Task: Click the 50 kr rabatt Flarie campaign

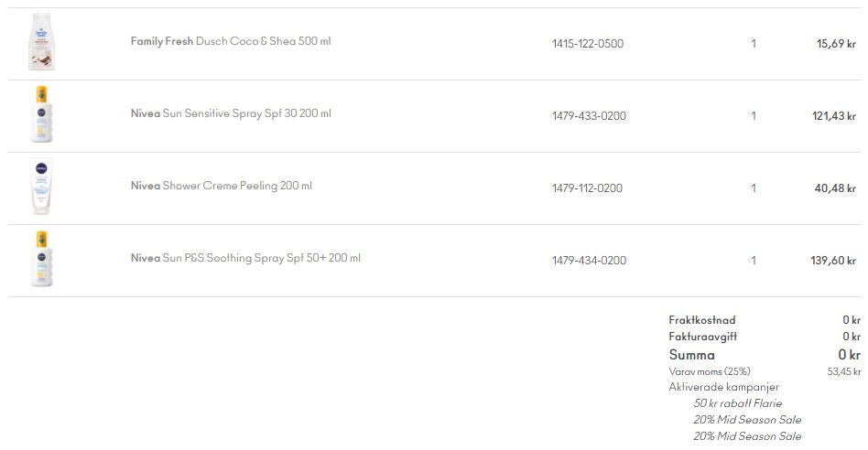Action: (737, 403)
